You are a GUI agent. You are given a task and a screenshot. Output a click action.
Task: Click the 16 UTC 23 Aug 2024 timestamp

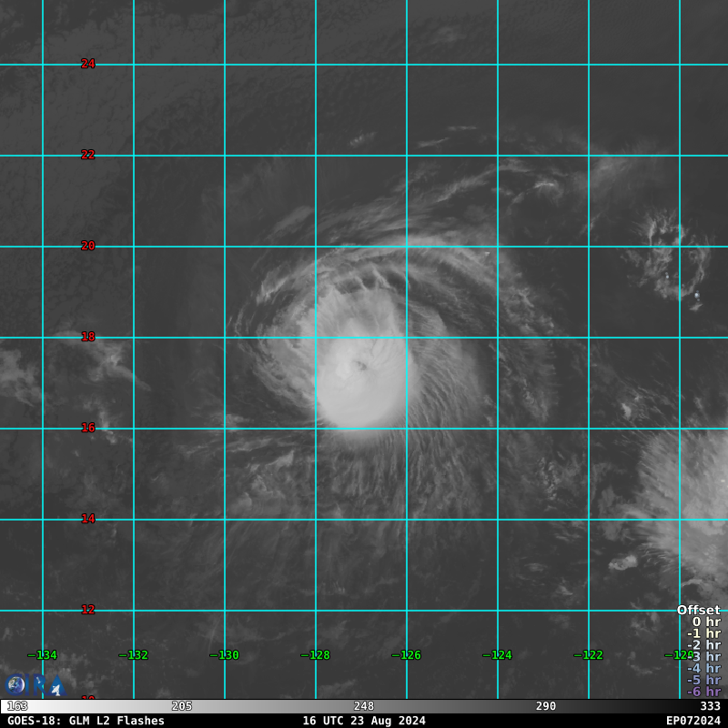(x=364, y=721)
